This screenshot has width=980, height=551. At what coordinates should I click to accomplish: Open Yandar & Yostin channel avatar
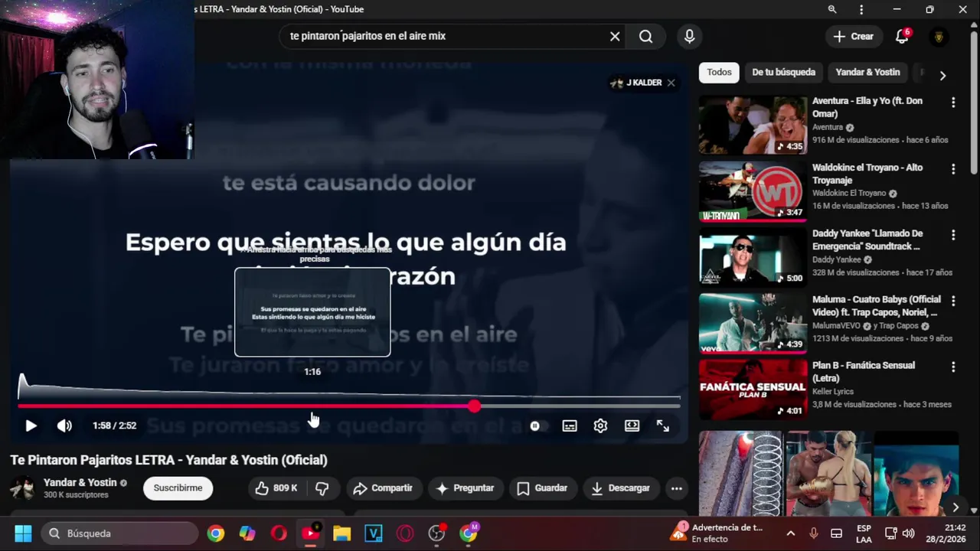coord(23,488)
